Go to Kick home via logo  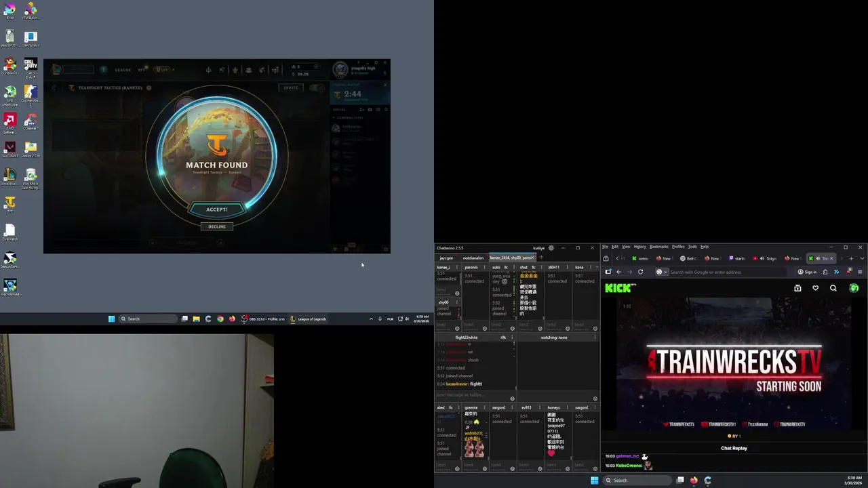[620, 288]
